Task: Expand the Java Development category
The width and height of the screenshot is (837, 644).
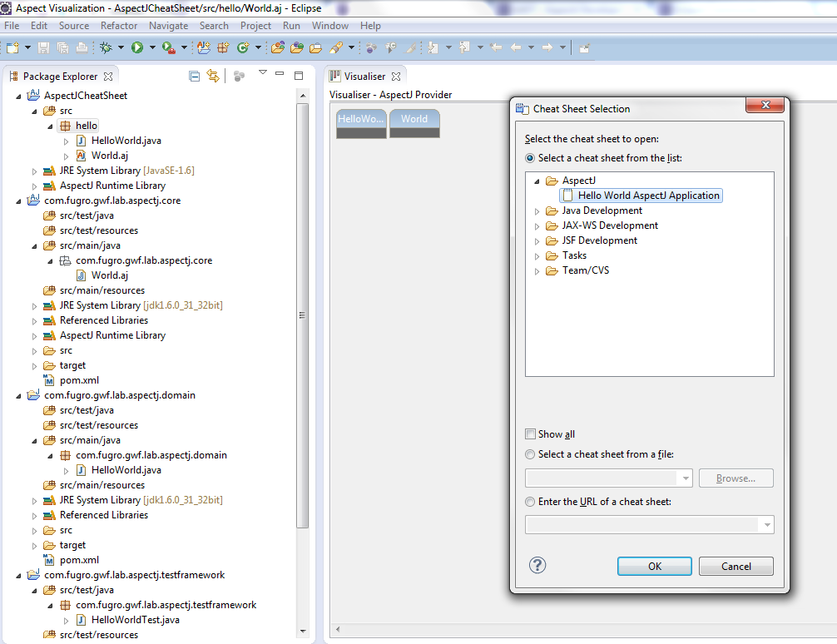Action: (537, 211)
